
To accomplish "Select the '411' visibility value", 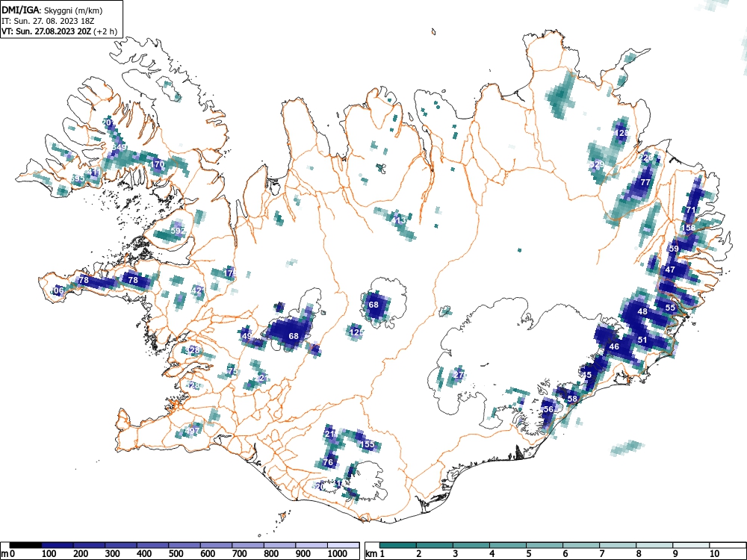I will point(94,172).
